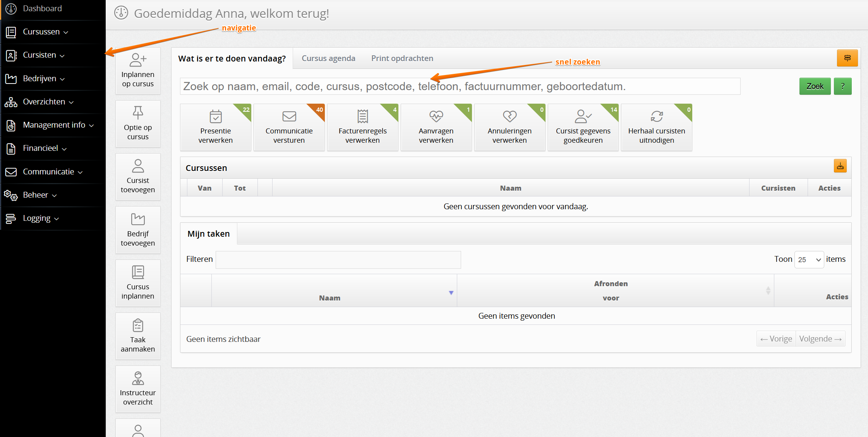Open Presentie verwerken tile
This screenshot has height=437, width=868.
[x=216, y=127]
